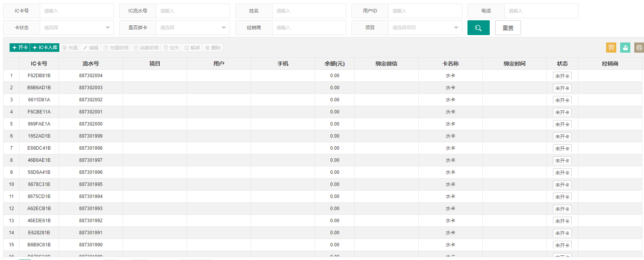Click the teal export icon
The width and height of the screenshot is (644, 260).
[625, 48]
